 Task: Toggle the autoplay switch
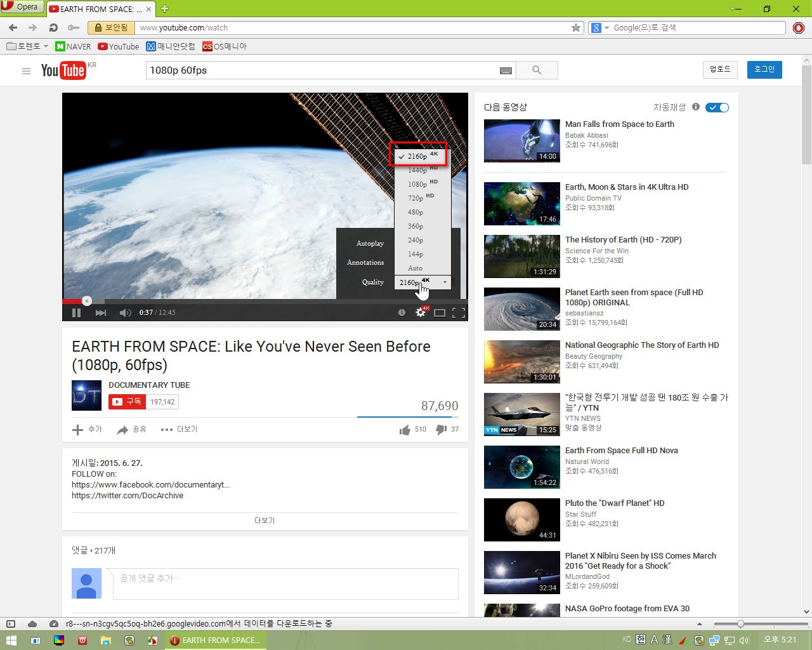pos(717,107)
